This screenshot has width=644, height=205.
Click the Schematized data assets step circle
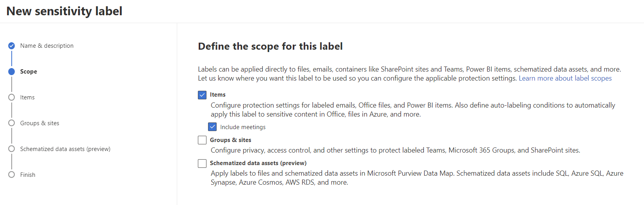point(12,149)
